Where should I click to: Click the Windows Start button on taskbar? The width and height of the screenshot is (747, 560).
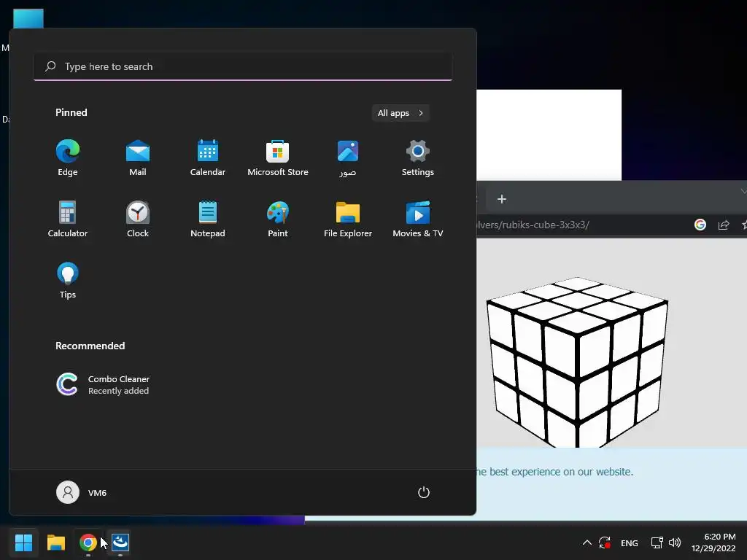click(23, 542)
